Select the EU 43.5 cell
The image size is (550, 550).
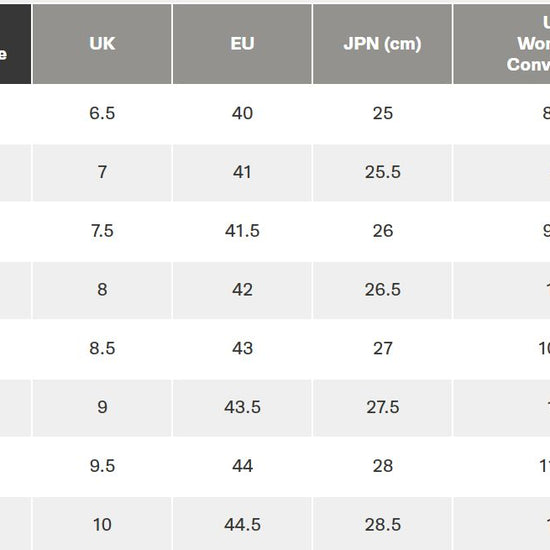(242, 408)
